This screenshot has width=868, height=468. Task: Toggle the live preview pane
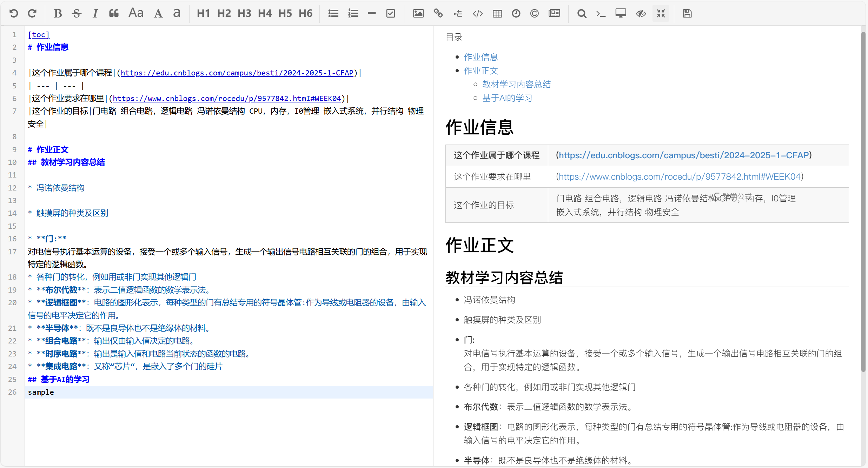pos(641,14)
